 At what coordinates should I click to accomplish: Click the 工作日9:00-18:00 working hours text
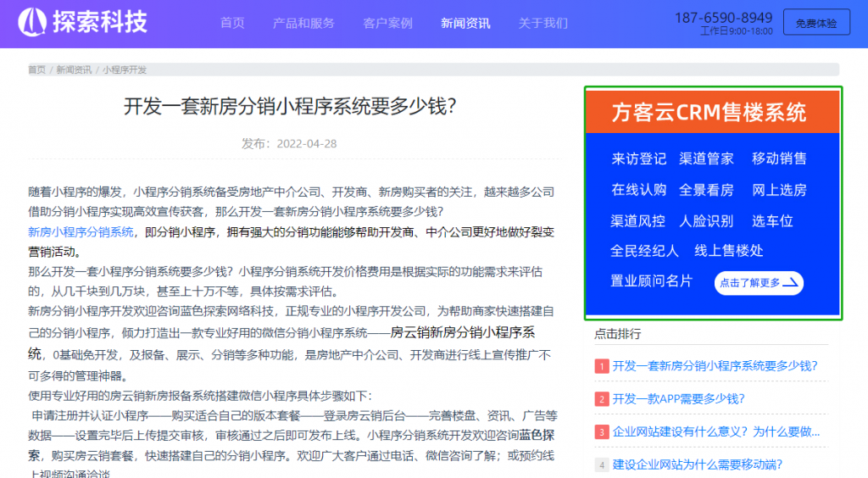[x=737, y=31]
